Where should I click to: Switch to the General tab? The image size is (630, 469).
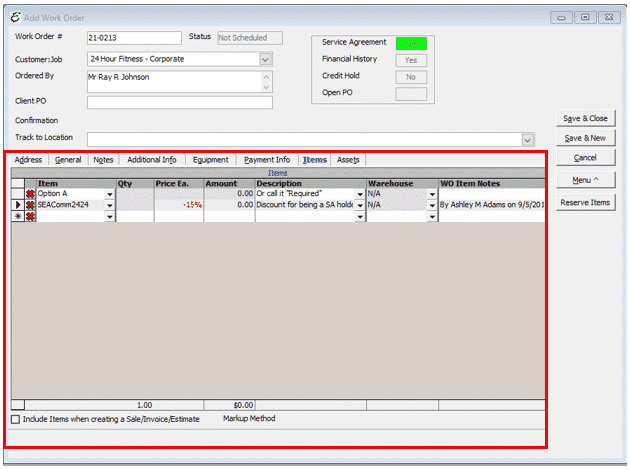point(68,160)
